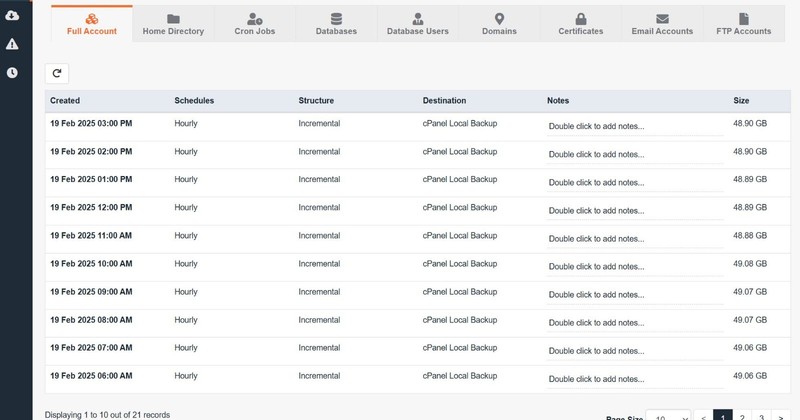
Task: Click notes field for 02:00 PM backup
Action: 635,154
